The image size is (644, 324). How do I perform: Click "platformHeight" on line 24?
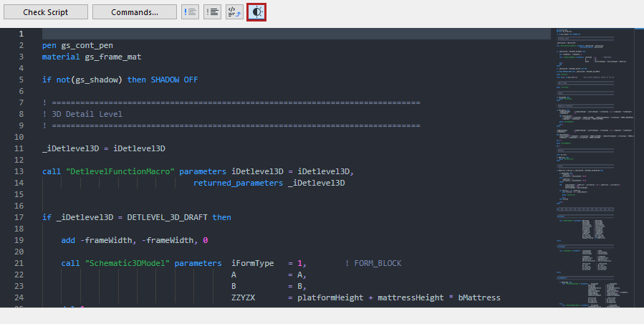(x=331, y=297)
